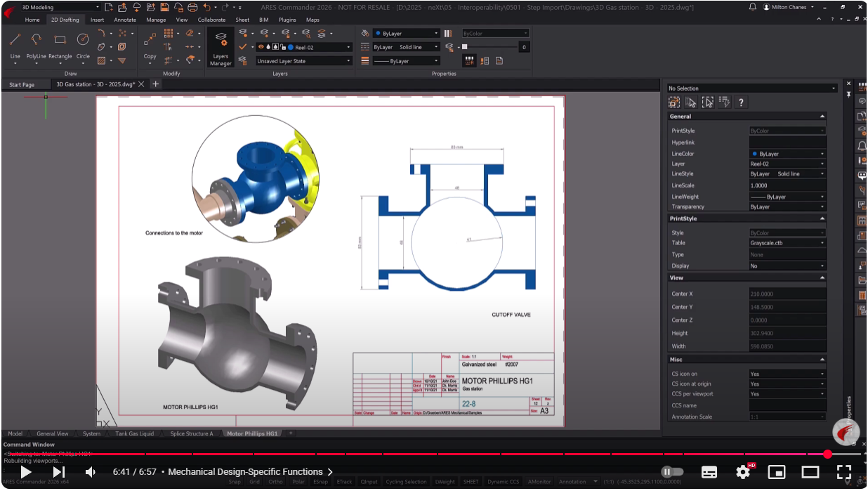Open the Home ribbon tab

[x=32, y=20]
